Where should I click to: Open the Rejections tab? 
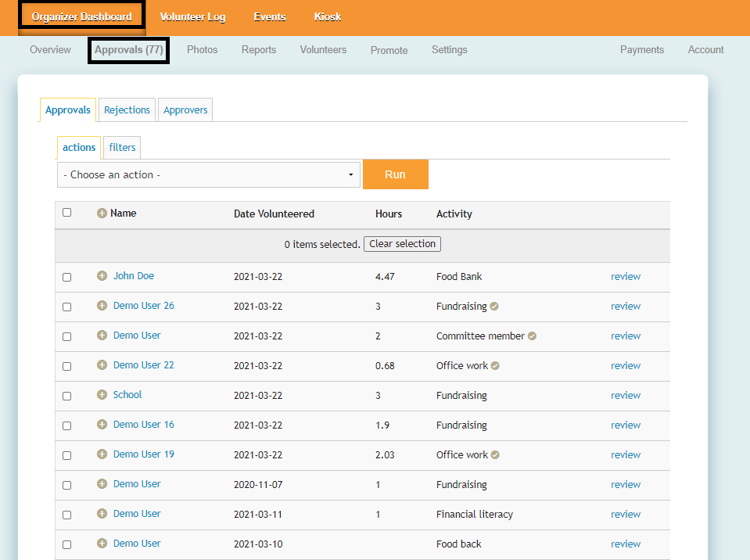(x=127, y=110)
